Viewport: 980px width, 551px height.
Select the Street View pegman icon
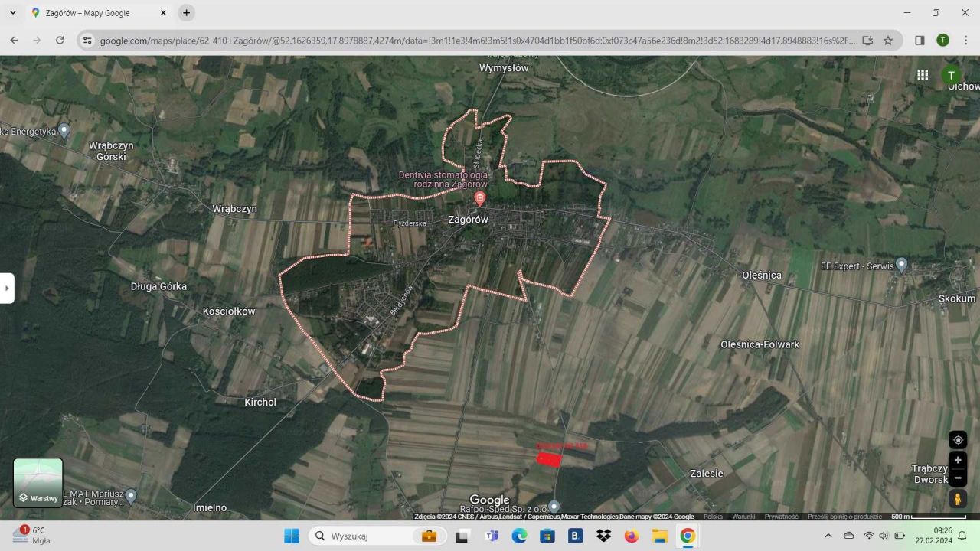(958, 499)
